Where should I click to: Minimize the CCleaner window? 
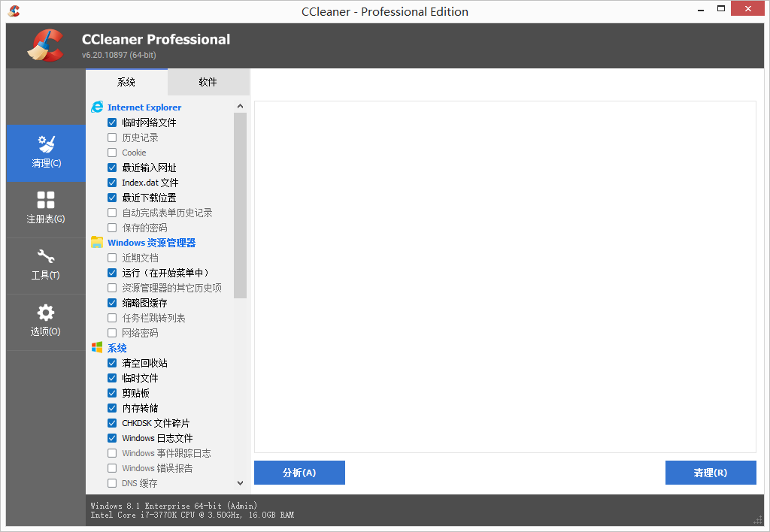tap(701, 10)
